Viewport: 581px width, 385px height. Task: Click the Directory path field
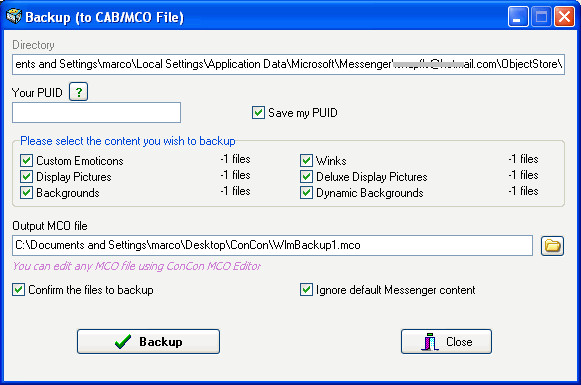click(x=288, y=64)
